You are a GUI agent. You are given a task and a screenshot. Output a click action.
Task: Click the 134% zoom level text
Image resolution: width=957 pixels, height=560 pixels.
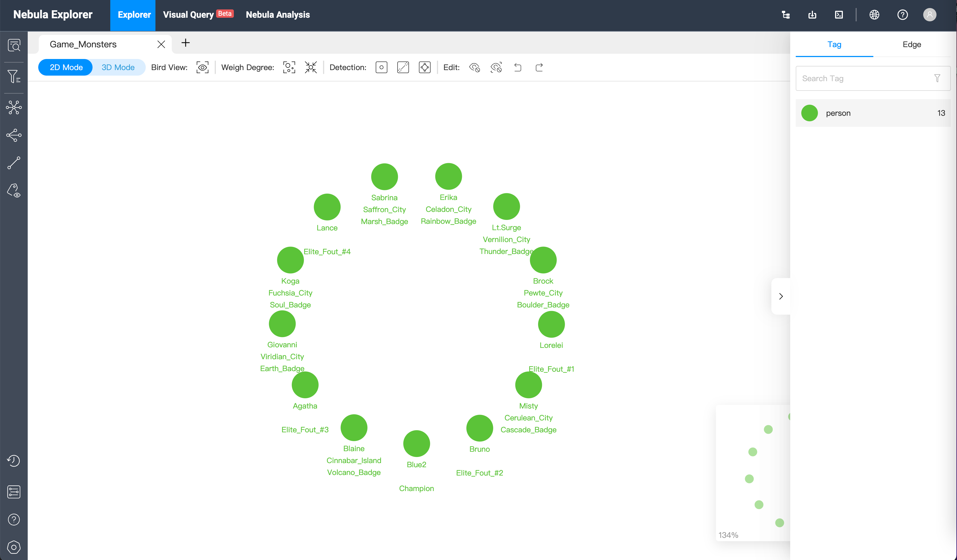coord(728,535)
